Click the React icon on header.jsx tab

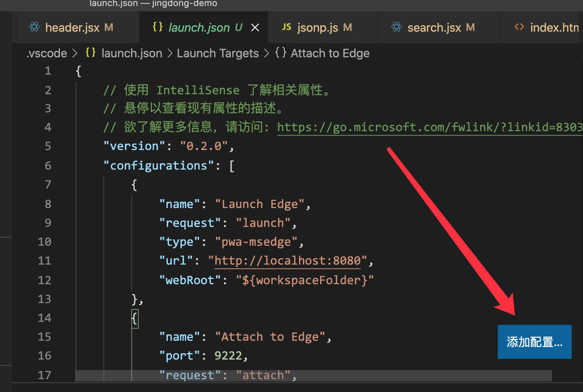(34, 27)
